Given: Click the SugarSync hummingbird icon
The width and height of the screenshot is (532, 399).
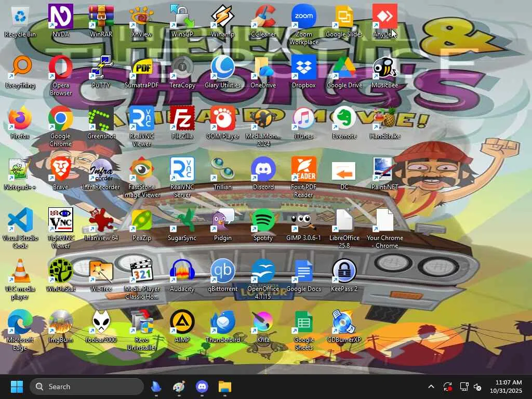Looking at the screenshot, I should click(182, 220).
